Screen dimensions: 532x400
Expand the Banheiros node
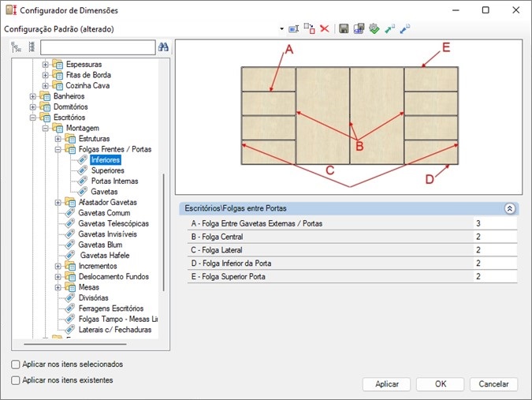(x=32, y=96)
